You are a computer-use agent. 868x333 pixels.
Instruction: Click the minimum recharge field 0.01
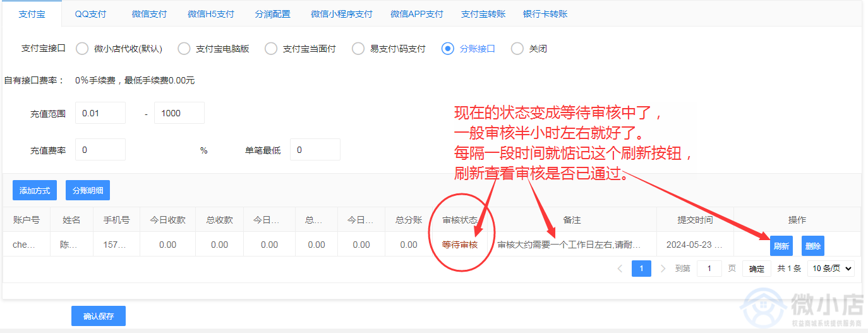(100, 113)
